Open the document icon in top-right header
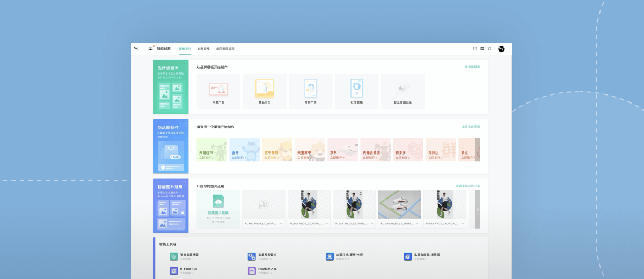644x279 pixels. (475, 49)
